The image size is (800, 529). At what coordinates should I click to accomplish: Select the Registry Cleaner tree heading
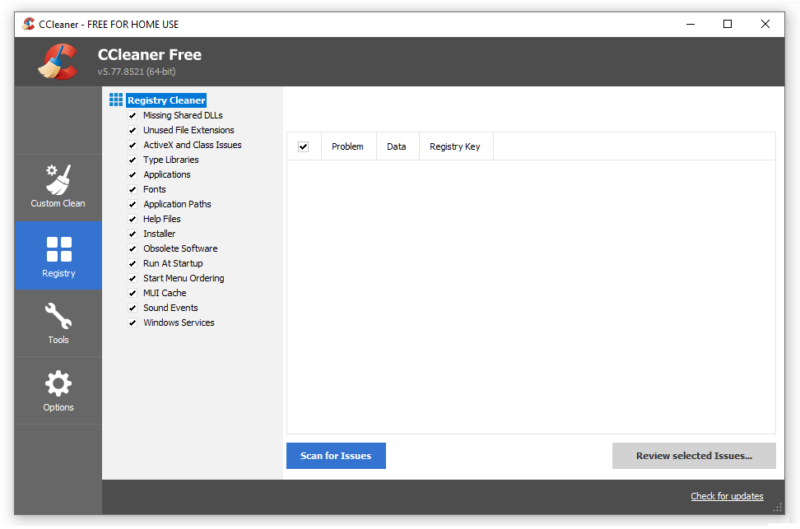point(166,100)
